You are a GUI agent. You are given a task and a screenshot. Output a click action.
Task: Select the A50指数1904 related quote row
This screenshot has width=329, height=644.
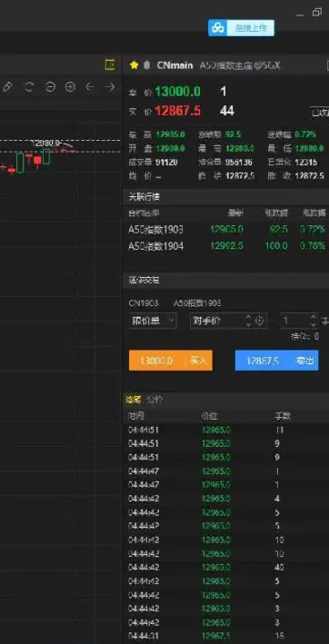point(227,246)
